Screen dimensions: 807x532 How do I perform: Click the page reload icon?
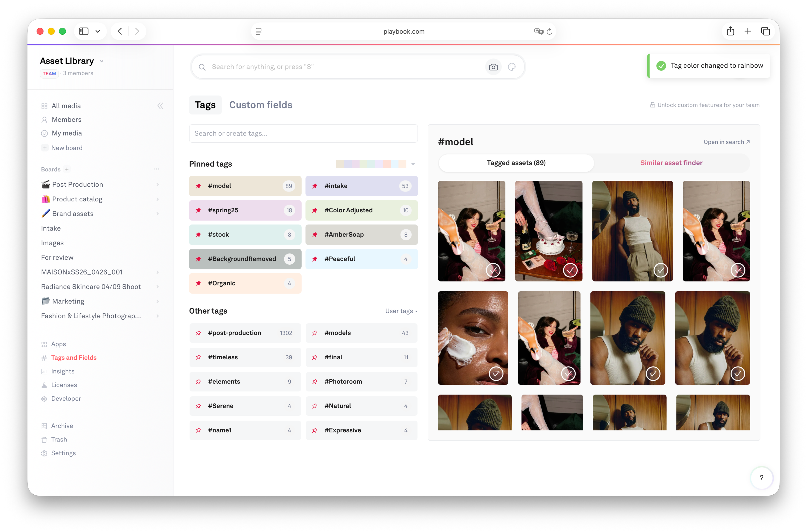tap(549, 31)
